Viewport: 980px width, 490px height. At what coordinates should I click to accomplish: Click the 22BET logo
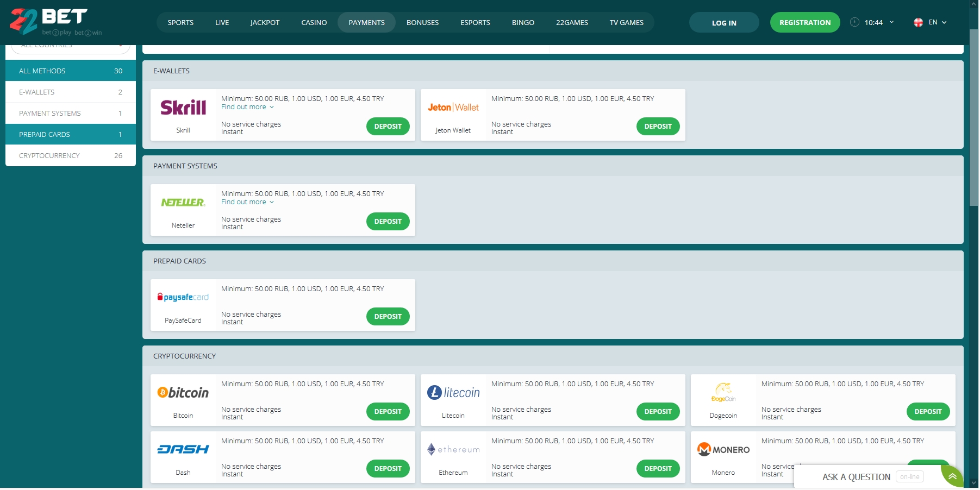(x=55, y=22)
